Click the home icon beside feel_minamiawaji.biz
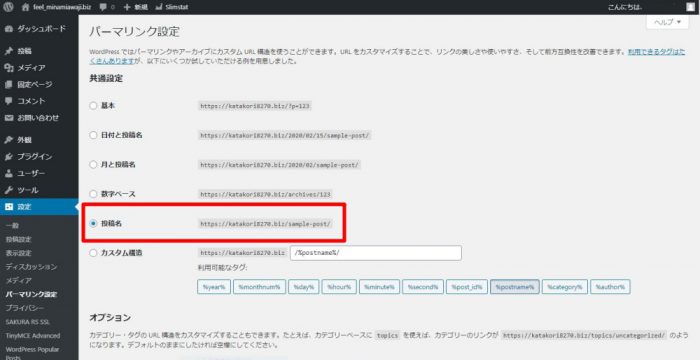This screenshot has width=700, height=360. tap(26, 7)
